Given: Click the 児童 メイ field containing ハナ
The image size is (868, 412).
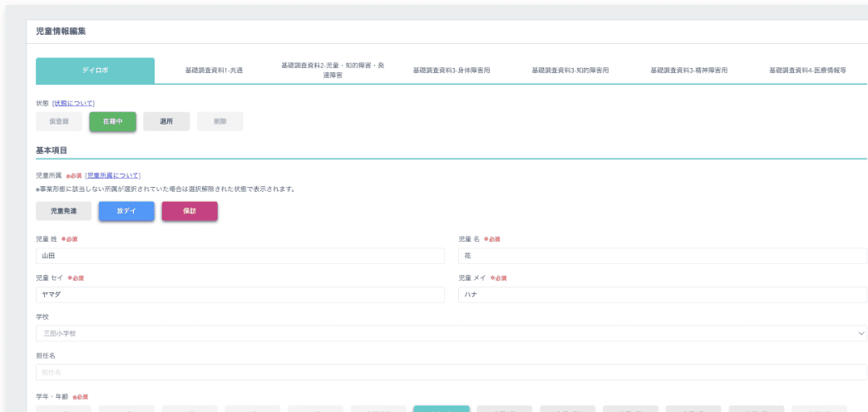Looking at the screenshot, I should point(663,295).
